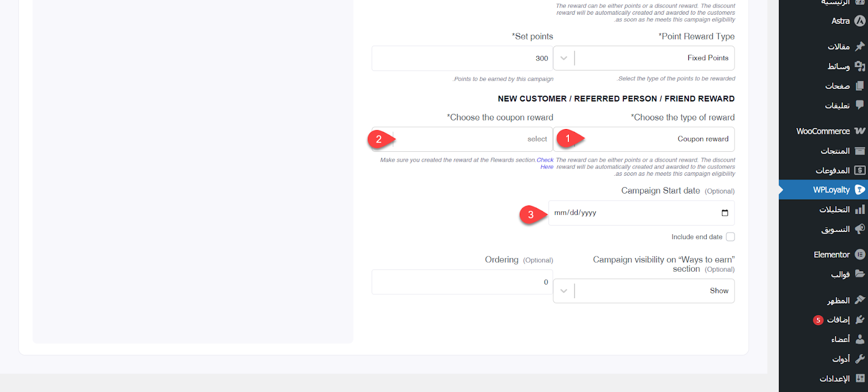868x392 pixels.
Task: Open WPLoyalty menu item
Action: pos(823,190)
